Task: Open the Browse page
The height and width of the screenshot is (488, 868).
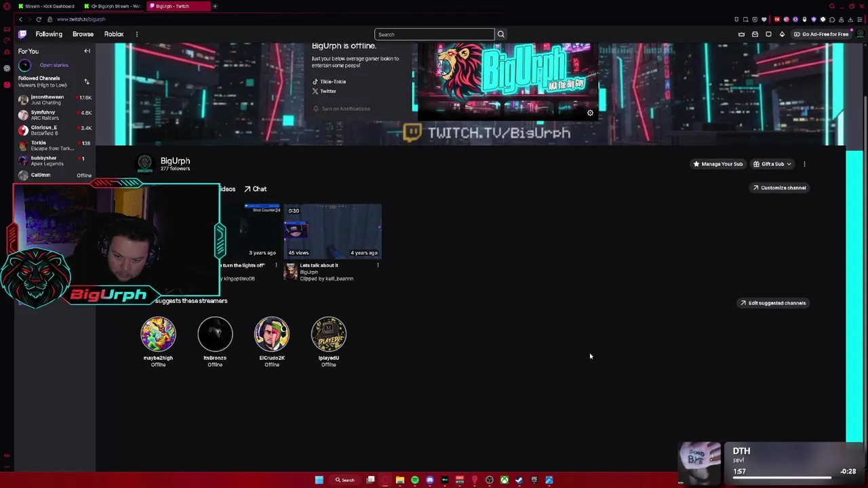Action: point(83,34)
